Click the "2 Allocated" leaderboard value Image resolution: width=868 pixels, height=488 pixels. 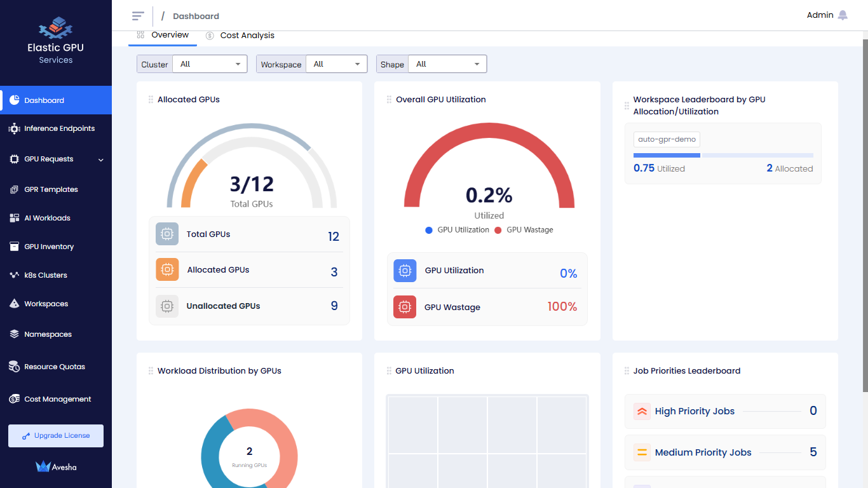coord(790,168)
